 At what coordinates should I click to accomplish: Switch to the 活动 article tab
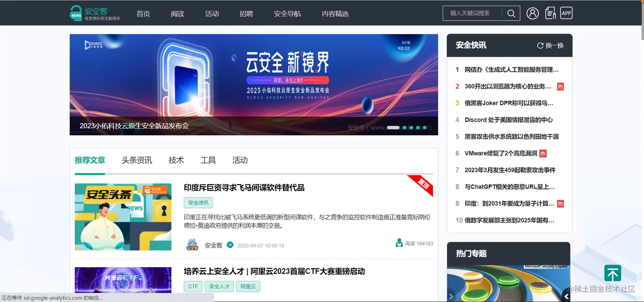click(240, 160)
